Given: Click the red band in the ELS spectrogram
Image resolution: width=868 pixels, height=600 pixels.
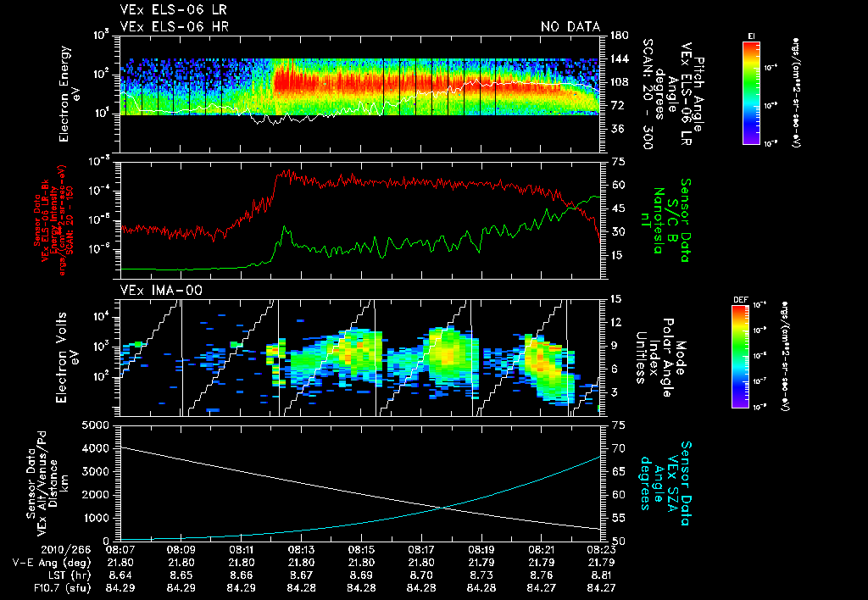Looking at the screenshot, I should pyautogui.click(x=418, y=83).
